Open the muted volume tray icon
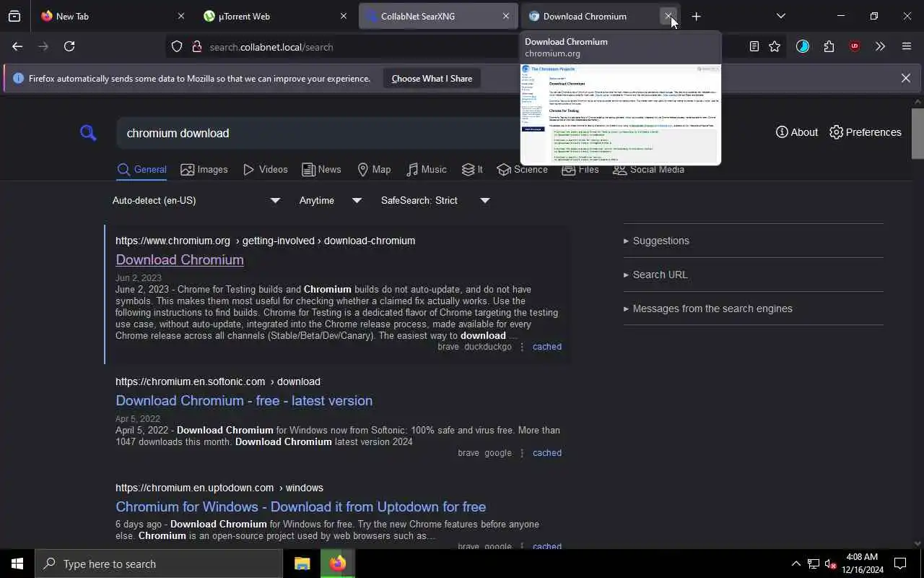This screenshot has height=578, width=924. [831, 564]
